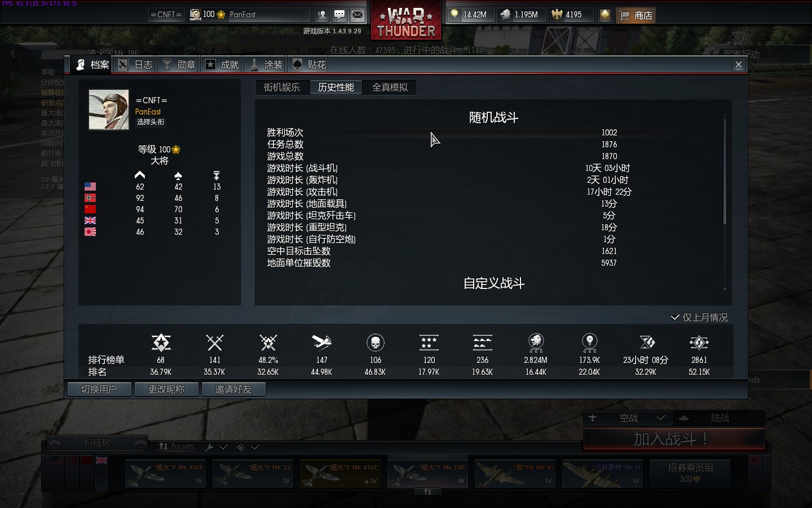Image resolution: width=812 pixels, height=508 pixels.
Task: Select the skull leaderboard icon
Action: (376, 342)
